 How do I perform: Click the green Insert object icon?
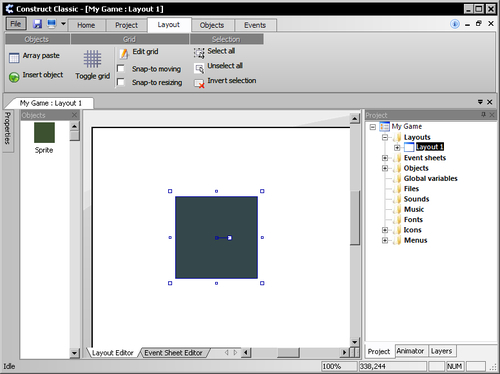point(14,77)
